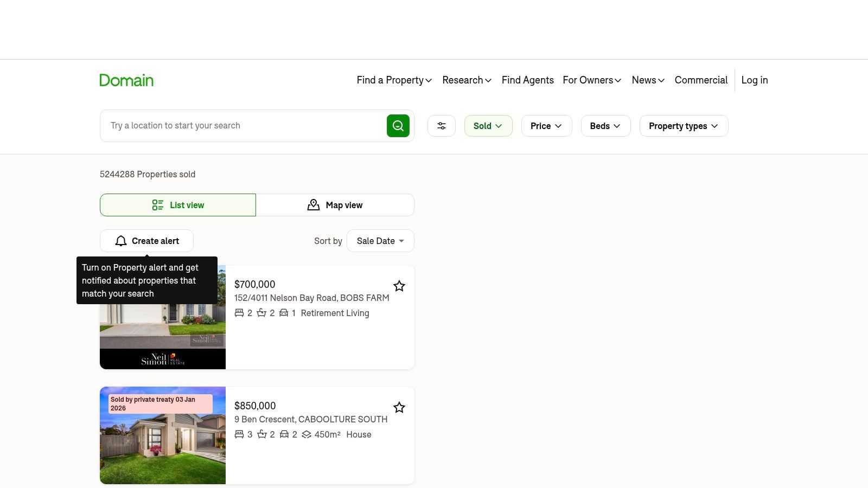
Task: Click the car icon on the Ben Crescent listing
Action: tap(284, 434)
